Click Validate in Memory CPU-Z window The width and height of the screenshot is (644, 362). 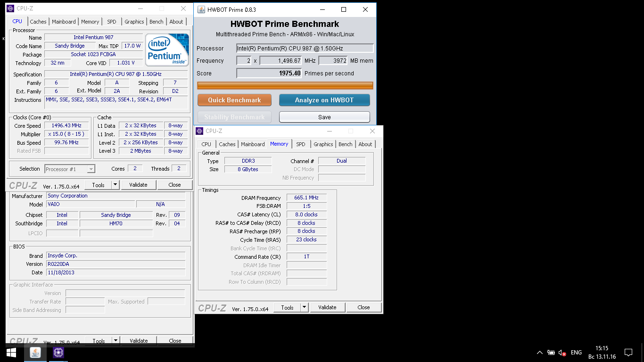(x=327, y=307)
